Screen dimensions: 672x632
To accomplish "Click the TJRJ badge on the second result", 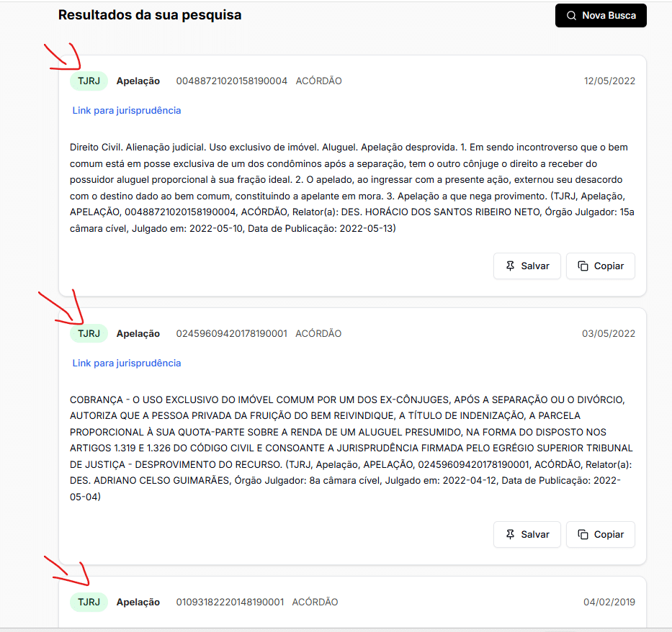I will click(89, 334).
